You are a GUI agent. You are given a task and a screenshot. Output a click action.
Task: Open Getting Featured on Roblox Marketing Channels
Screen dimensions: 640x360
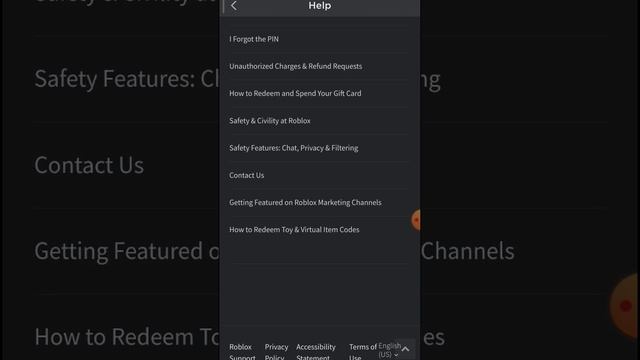[305, 202]
